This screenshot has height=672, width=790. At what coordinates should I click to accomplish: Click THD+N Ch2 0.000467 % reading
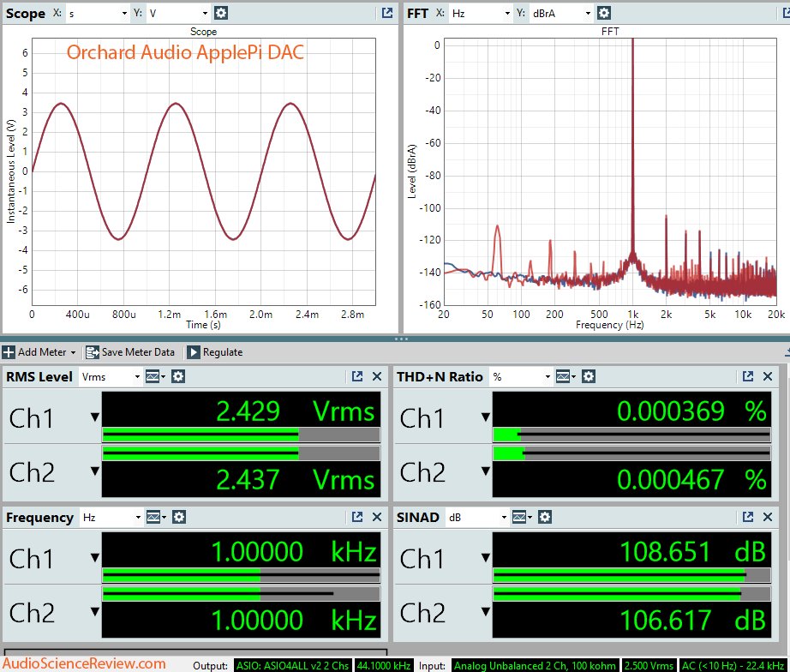(x=631, y=479)
